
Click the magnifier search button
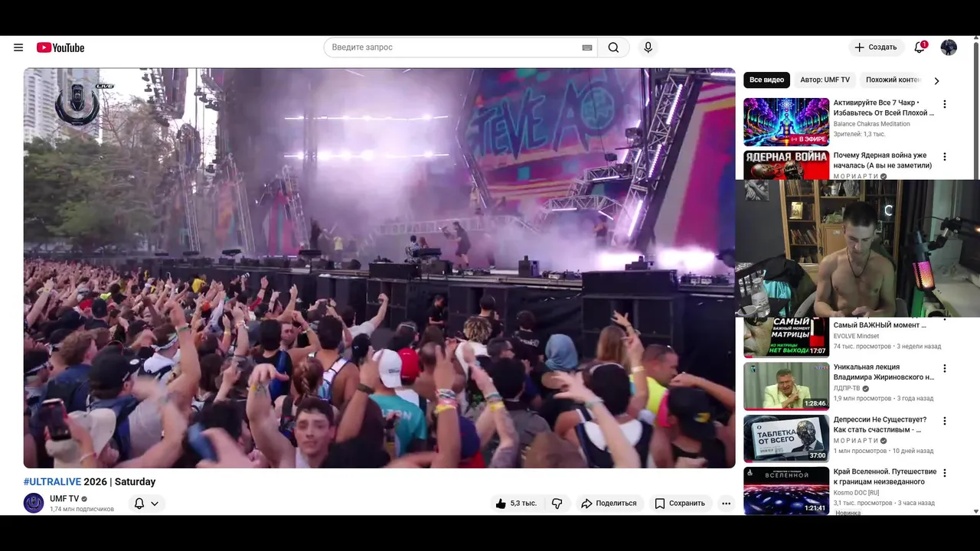613,47
